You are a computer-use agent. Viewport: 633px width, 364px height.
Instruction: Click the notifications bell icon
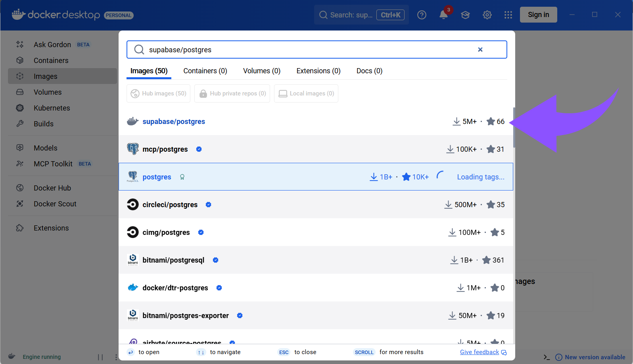tap(443, 15)
